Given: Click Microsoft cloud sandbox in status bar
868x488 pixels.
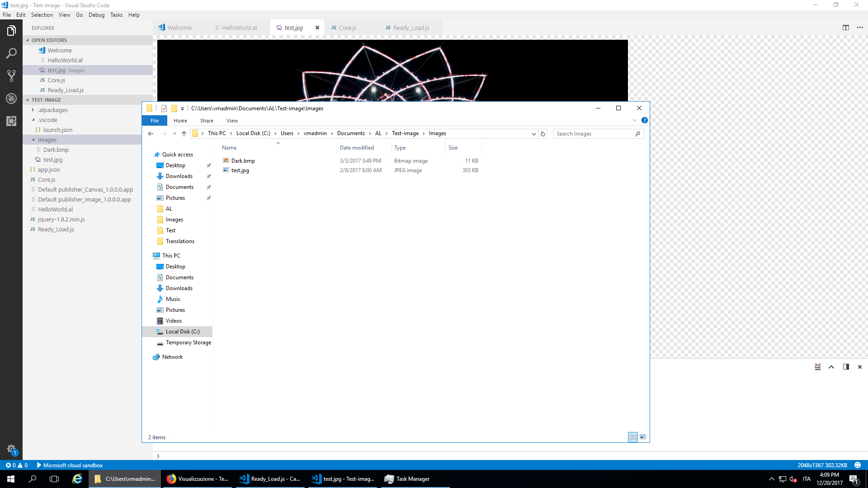Looking at the screenshot, I should [x=70, y=465].
